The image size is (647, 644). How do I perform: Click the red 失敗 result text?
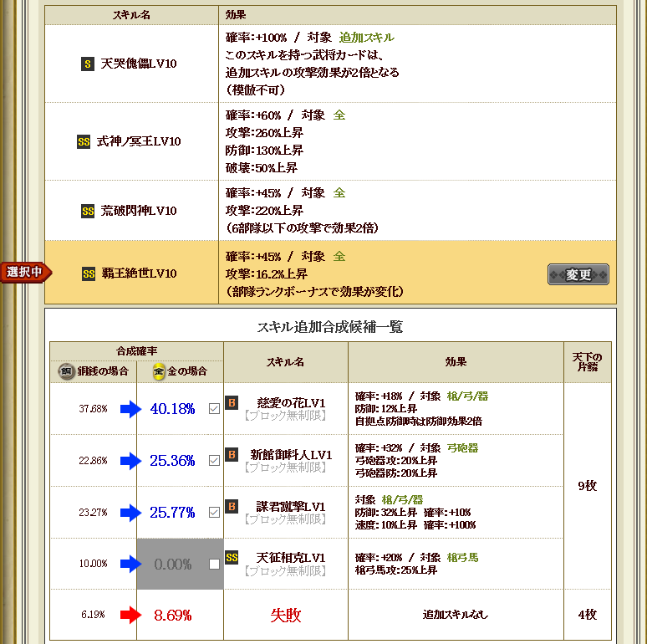click(286, 615)
